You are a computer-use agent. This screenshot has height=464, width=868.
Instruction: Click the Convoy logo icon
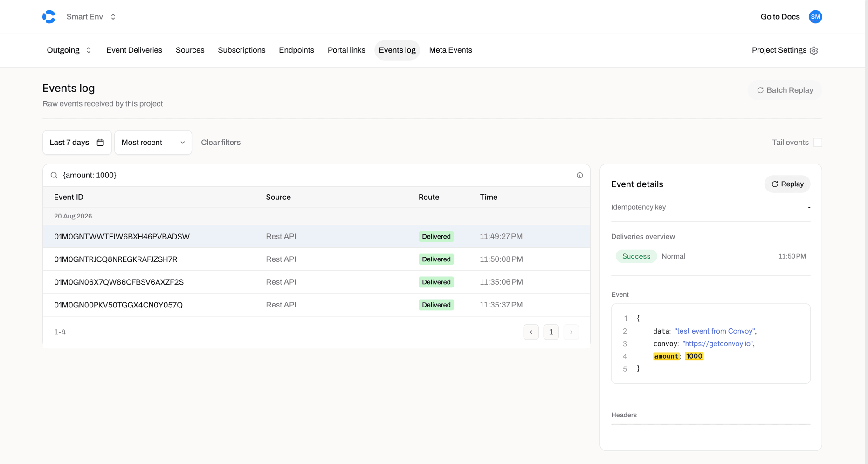click(x=49, y=17)
